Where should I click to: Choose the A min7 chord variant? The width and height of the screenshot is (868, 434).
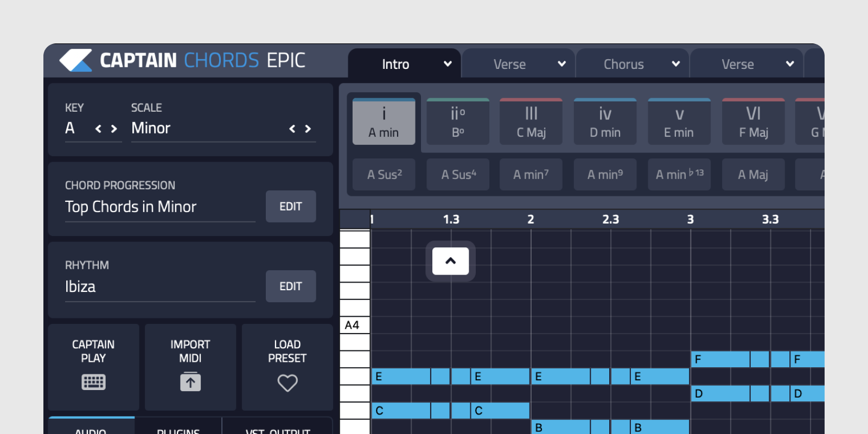pyautogui.click(x=531, y=175)
